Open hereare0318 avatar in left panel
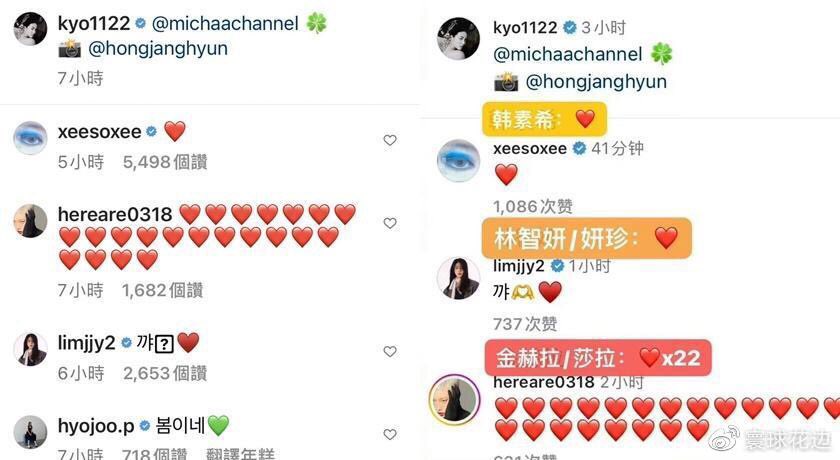The width and height of the screenshot is (840, 460). coord(30,220)
